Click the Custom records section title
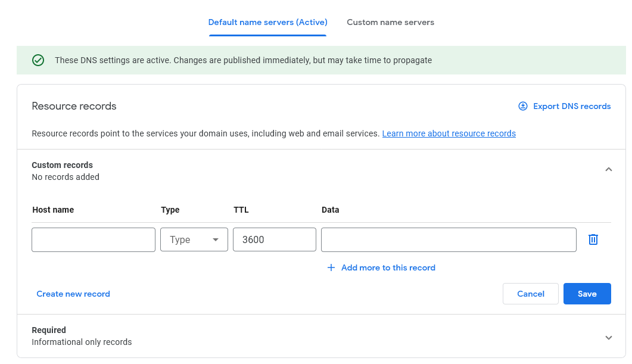This screenshot has width=632, height=364. [63, 165]
